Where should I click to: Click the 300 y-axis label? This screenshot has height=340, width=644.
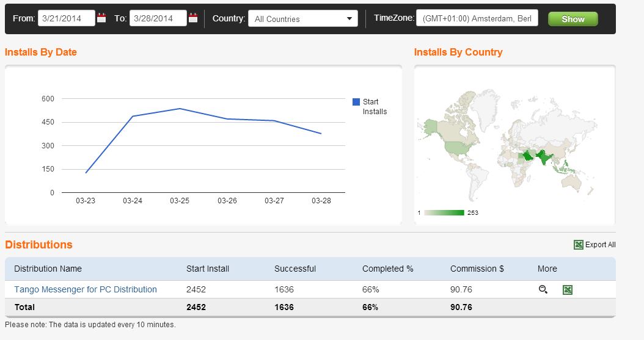click(48, 146)
